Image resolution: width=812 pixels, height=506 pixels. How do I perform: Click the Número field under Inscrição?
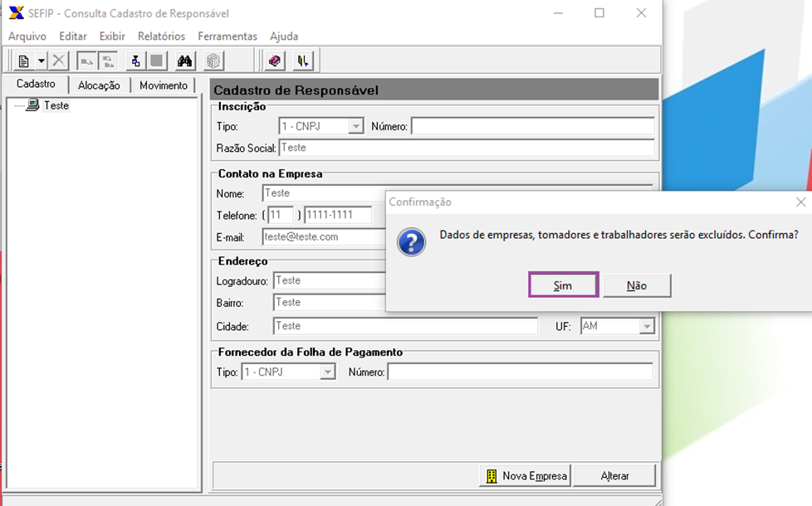point(532,127)
